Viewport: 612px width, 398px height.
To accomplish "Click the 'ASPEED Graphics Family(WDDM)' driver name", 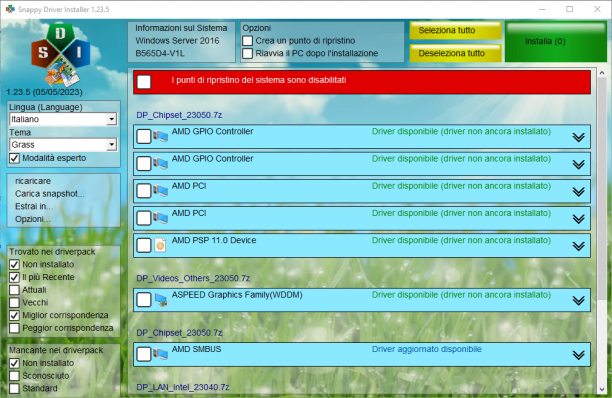I will [x=237, y=295].
